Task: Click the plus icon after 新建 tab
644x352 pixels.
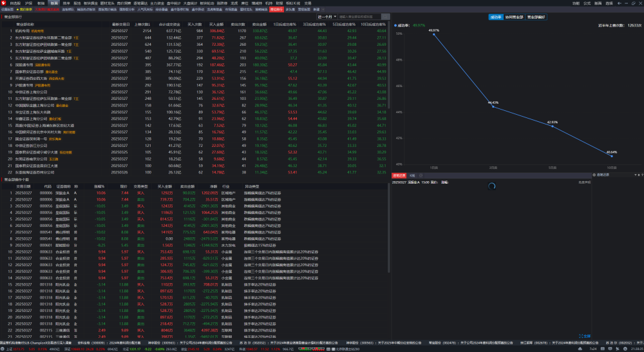Action: click(x=323, y=9)
